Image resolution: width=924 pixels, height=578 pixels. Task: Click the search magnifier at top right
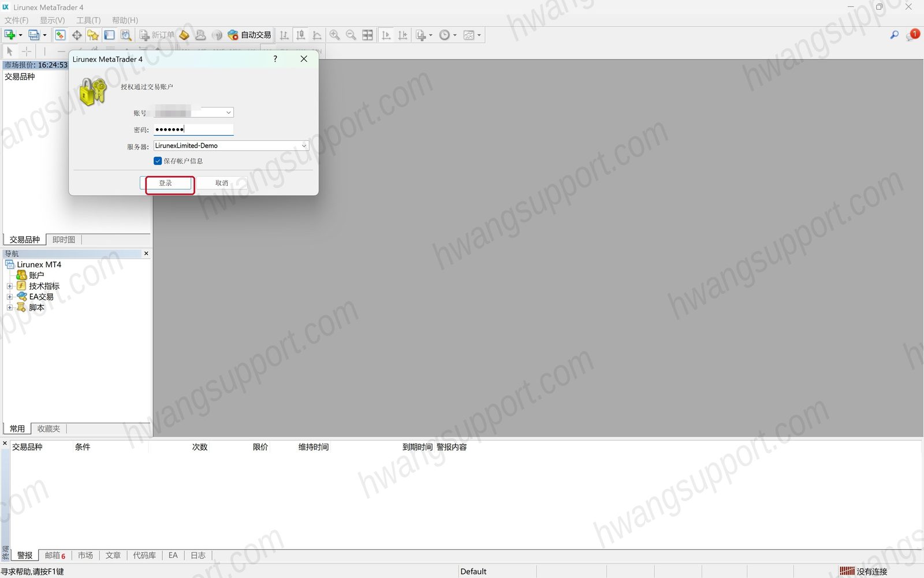(894, 35)
